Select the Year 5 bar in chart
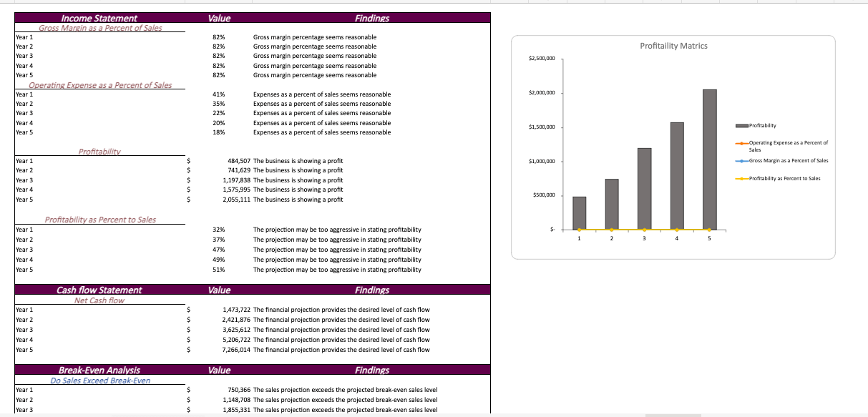The height and width of the screenshot is (417, 868). 709,159
